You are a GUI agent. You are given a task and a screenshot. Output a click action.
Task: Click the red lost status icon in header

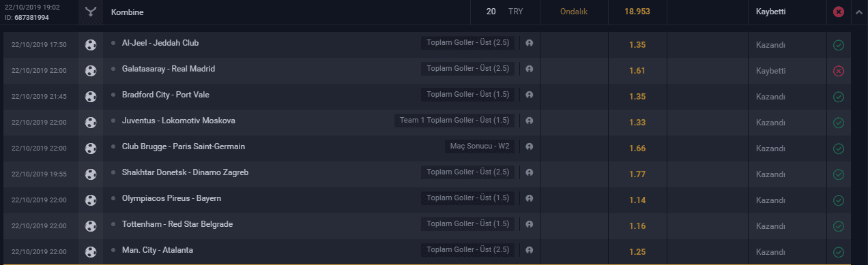point(839,12)
